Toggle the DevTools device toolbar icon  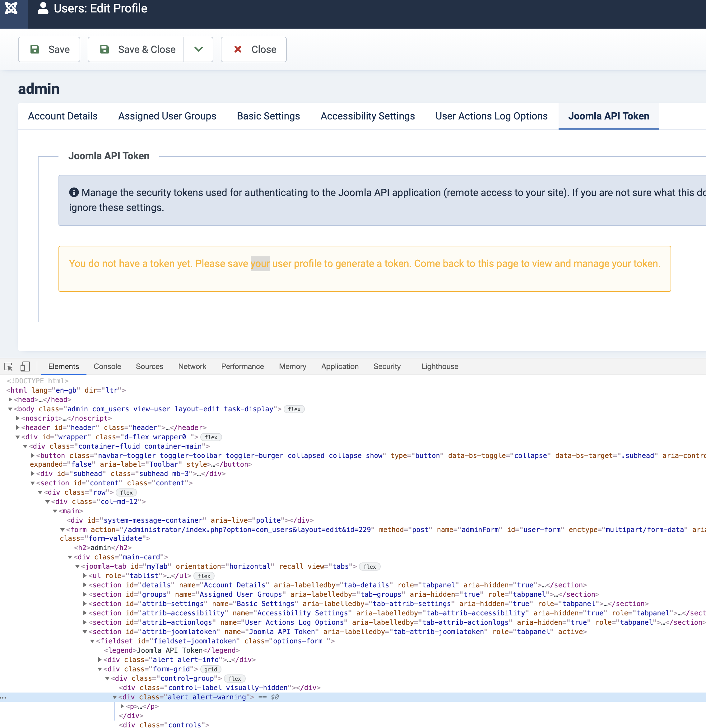pyautogui.click(x=25, y=366)
